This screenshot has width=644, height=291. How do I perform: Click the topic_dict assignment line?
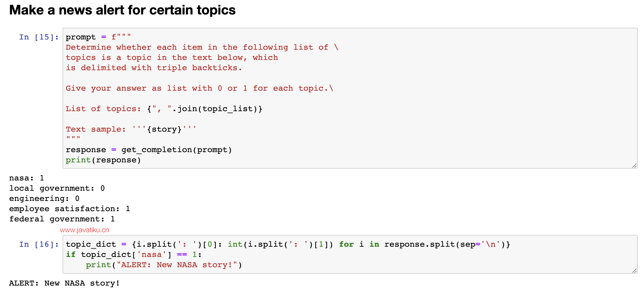[288, 244]
